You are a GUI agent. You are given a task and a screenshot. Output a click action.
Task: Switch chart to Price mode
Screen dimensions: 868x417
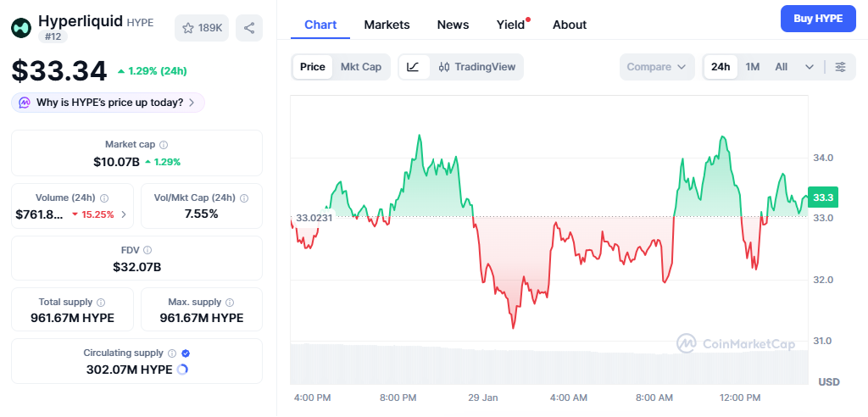[312, 67]
